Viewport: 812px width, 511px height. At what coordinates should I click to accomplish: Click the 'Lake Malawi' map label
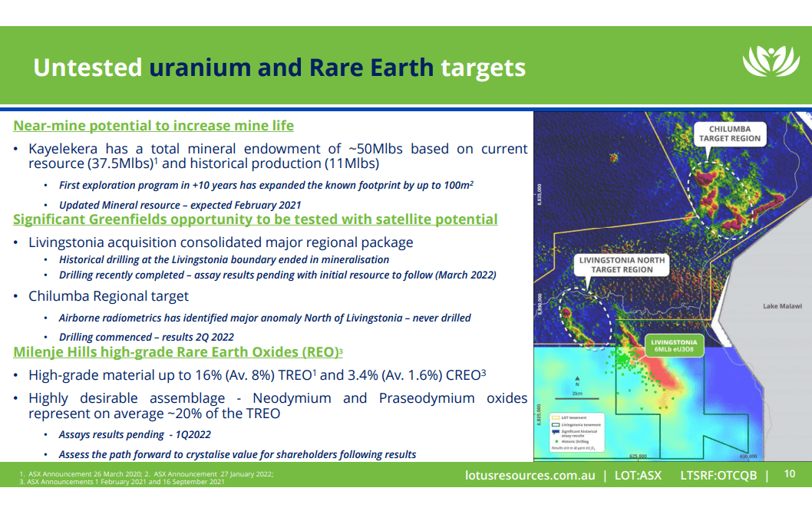[x=782, y=306]
